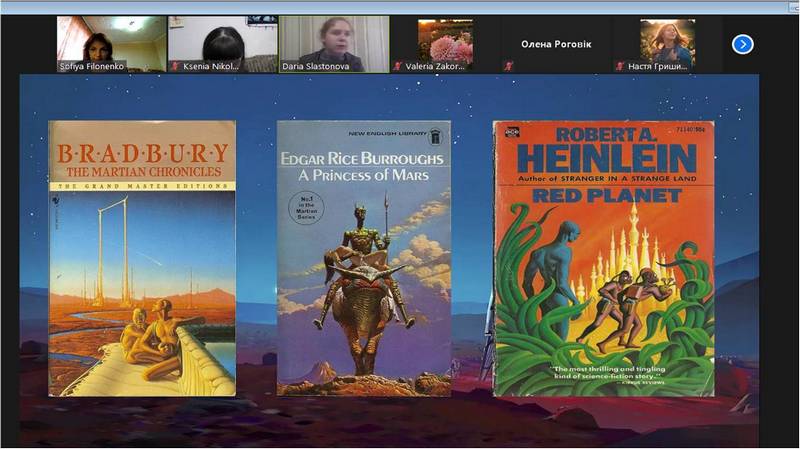Click 'THE GRAND MASTER EDITIONS' banner text
This screenshot has height=449, width=800.
[x=142, y=186]
